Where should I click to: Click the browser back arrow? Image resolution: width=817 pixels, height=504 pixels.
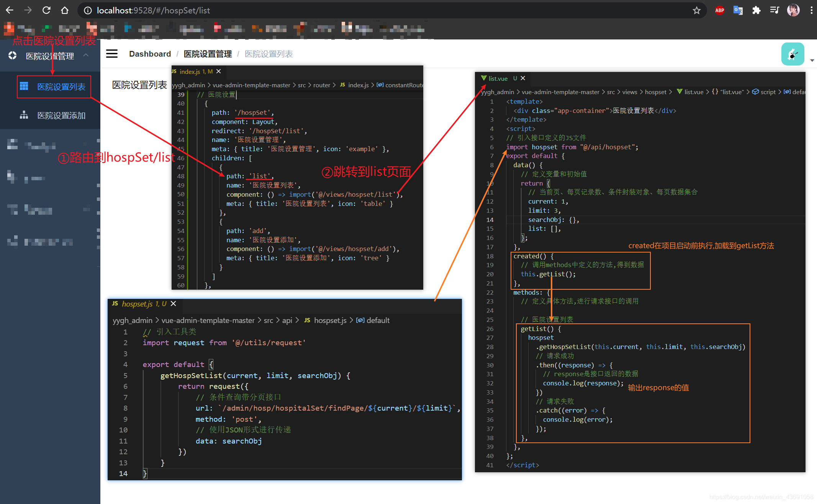(x=10, y=10)
